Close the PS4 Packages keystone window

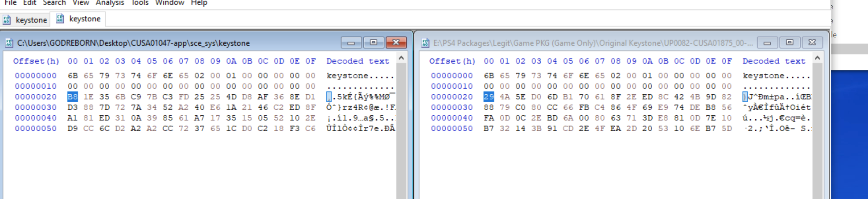[x=812, y=42]
